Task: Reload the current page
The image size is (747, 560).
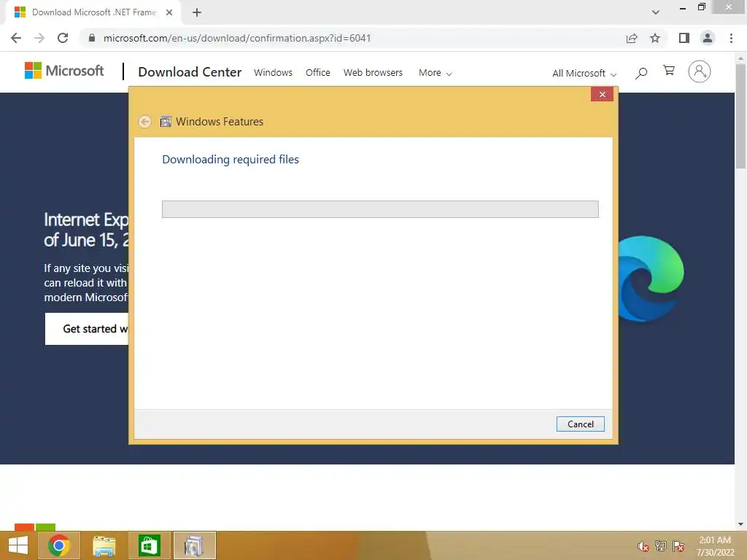Action: [63, 38]
